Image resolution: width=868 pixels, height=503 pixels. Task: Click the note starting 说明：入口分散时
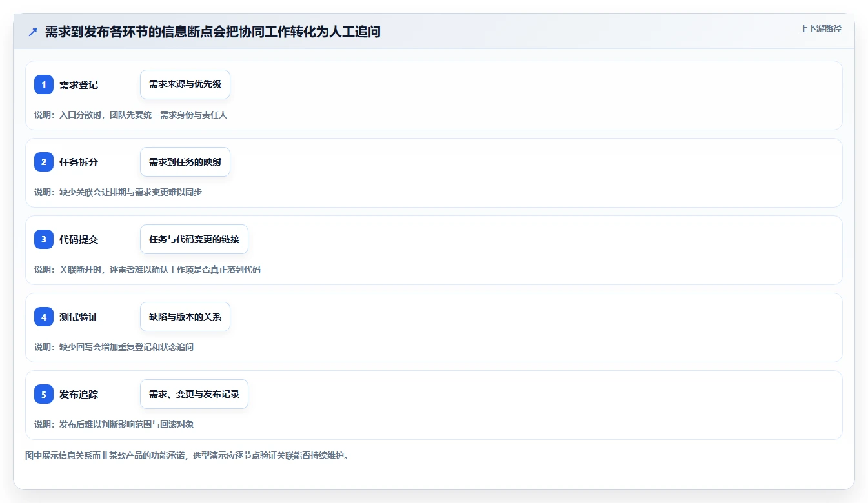click(x=131, y=115)
